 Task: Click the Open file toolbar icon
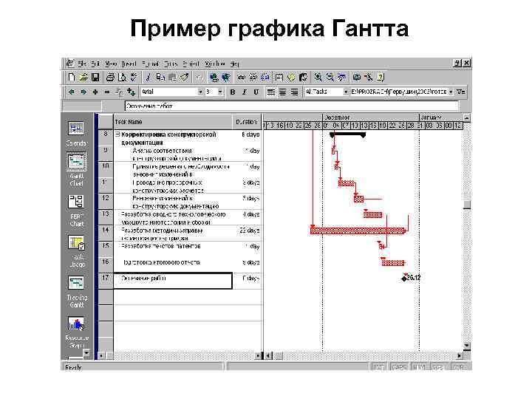[x=83, y=78]
